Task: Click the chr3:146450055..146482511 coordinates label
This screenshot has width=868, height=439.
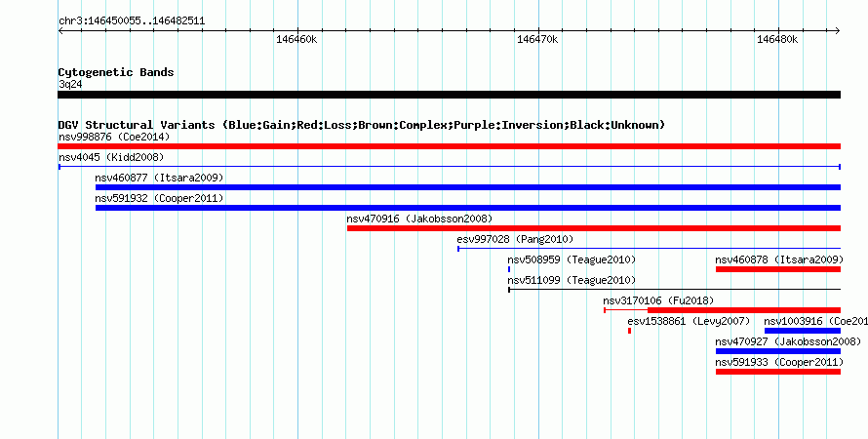Action: (x=132, y=21)
